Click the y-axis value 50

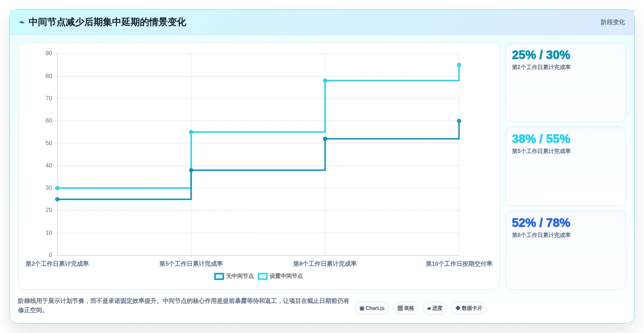click(x=49, y=143)
